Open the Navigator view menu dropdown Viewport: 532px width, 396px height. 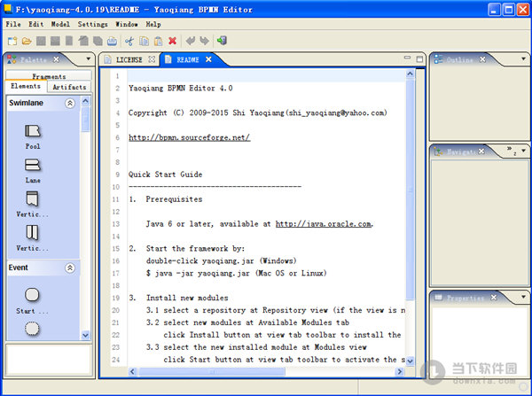pos(523,151)
